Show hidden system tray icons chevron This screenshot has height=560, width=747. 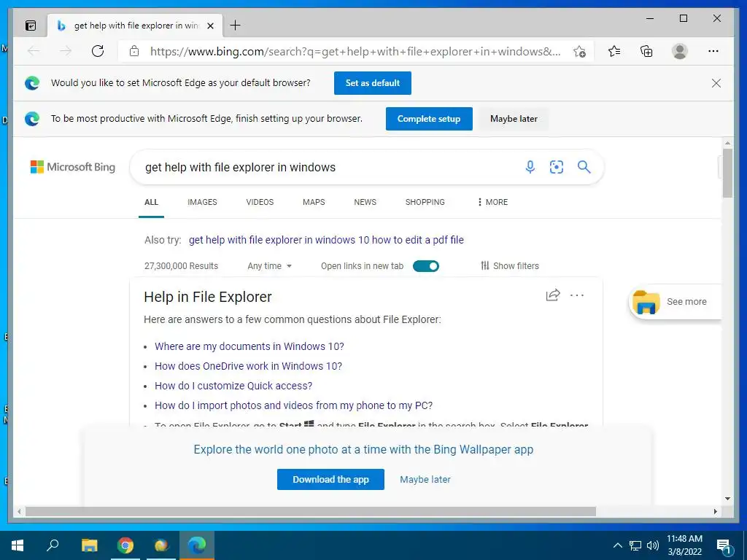[x=617, y=545]
